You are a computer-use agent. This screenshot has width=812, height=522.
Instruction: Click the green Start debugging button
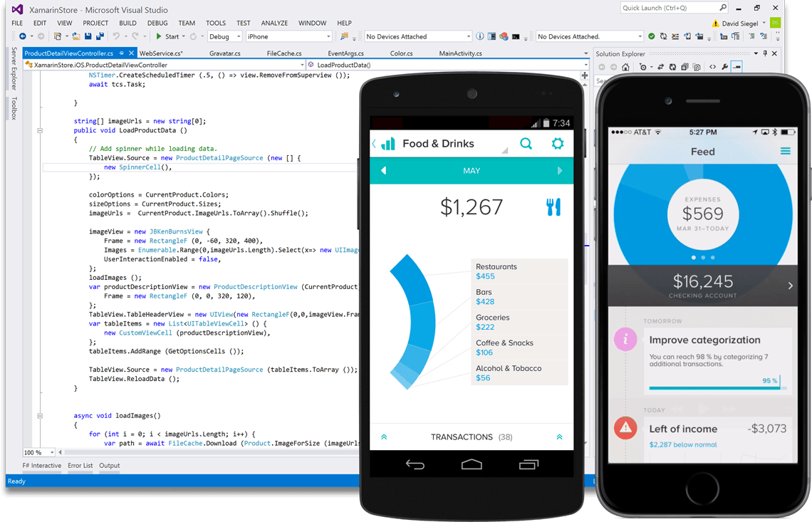(168, 36)
